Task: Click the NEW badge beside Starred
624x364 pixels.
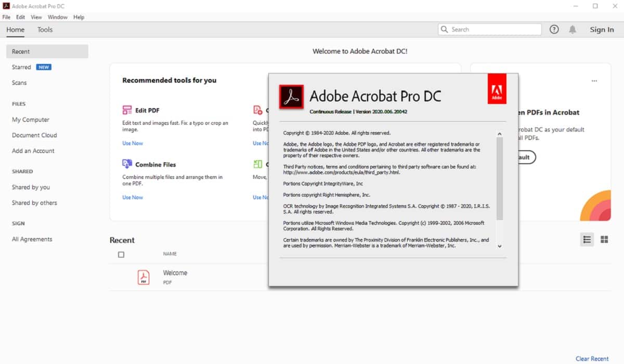Action: 44,67
